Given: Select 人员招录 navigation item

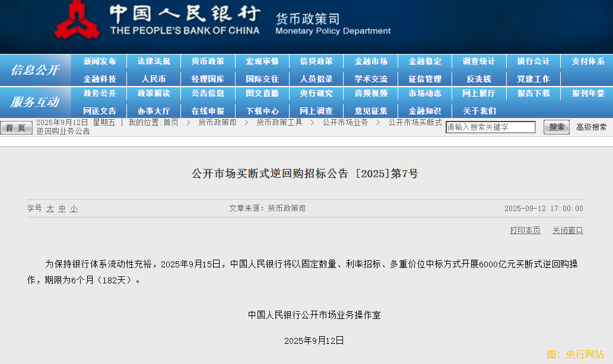Looking at the screenshot, I should pos(316,79).
